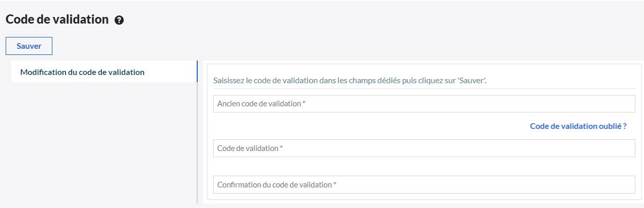The width and height of the screenshot is (644, 208).
Task: Click the Ancien code de validation placeholder text
Action: coord(259,104)
